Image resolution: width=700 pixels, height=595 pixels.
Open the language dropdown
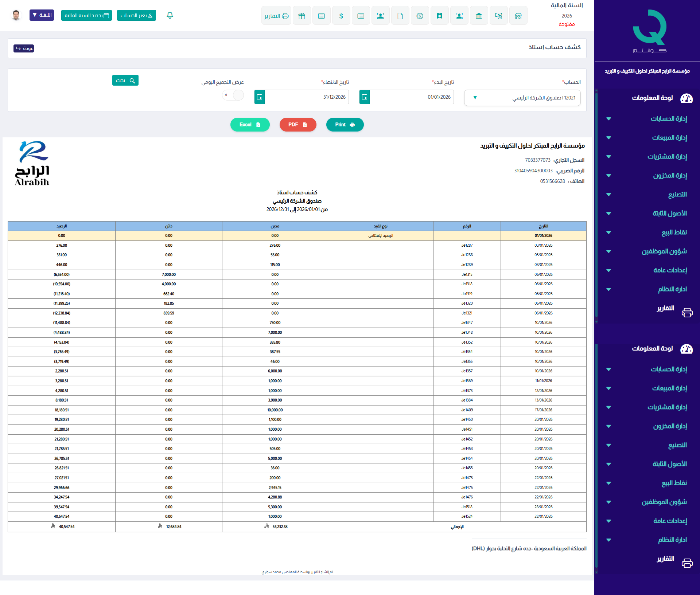pos(42,15)
